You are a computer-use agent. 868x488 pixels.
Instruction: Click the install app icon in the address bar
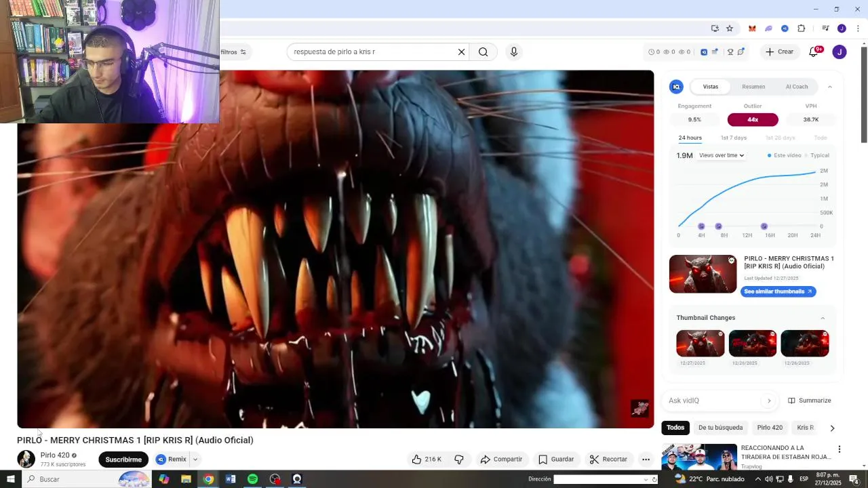pos(715,28)
